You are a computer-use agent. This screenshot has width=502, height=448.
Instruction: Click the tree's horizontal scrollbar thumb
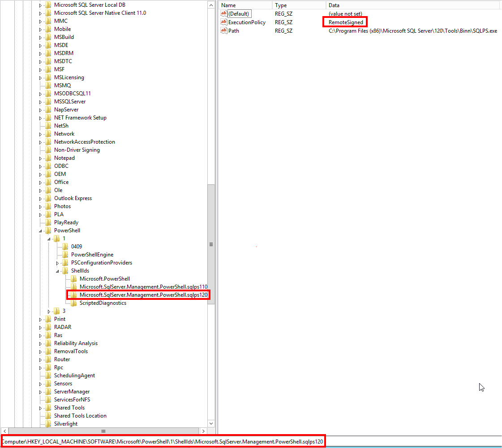103,431
